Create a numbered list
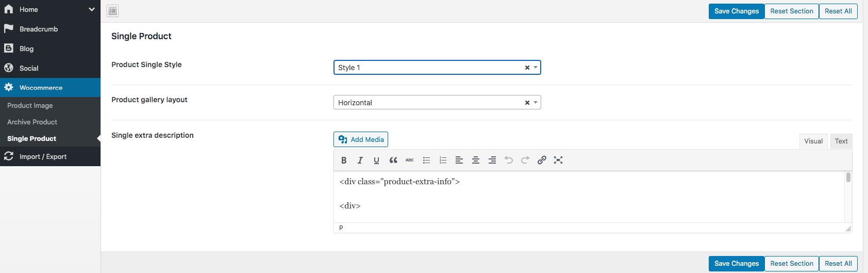This screenshot has width=868, height=273. tap(443, 160)
